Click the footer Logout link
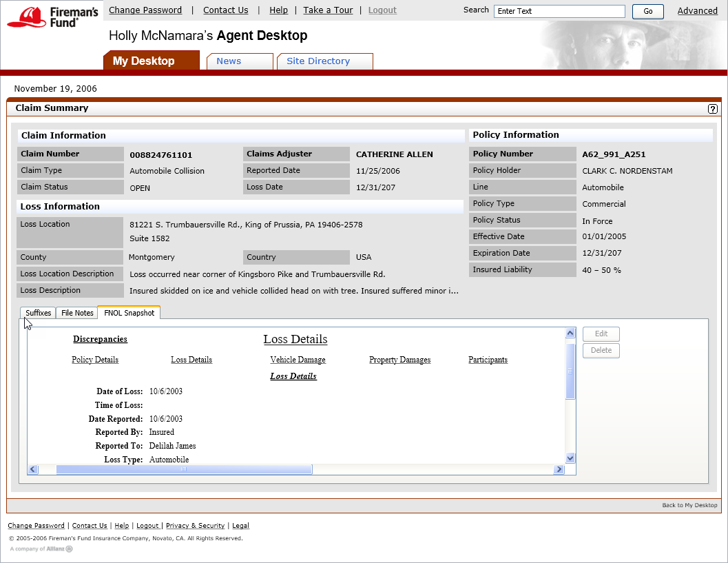The height and width of the screenshot is (563, 728). tap(147, 525)
